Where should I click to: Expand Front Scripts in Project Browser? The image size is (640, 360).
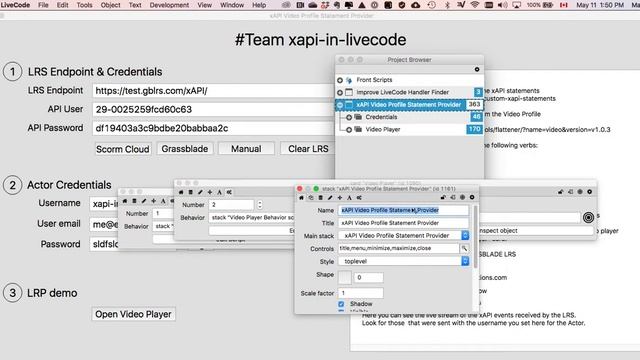(x=340, y=80)
